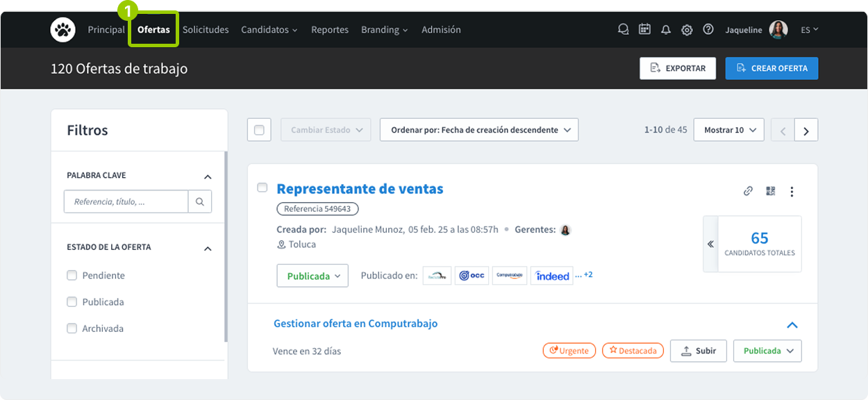Open the calendar icon in top bar
Viewport: 868px width, 400px height.
coord(644,29)
